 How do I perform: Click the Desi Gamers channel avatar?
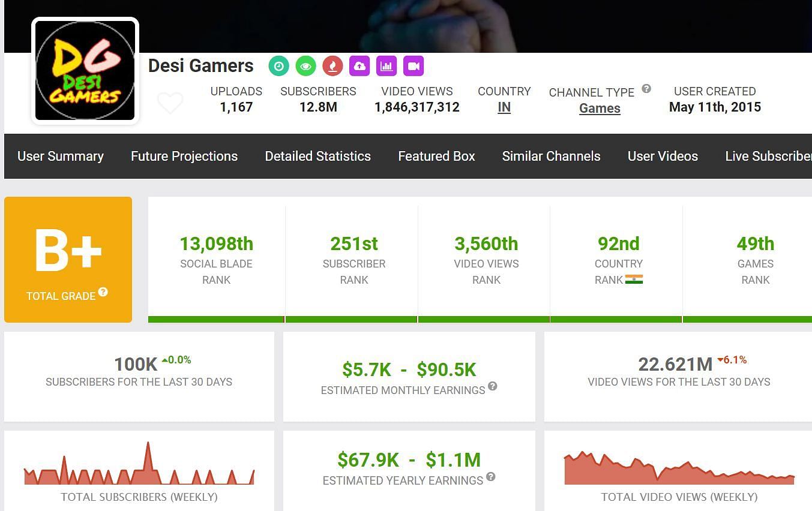click(85, 71)
